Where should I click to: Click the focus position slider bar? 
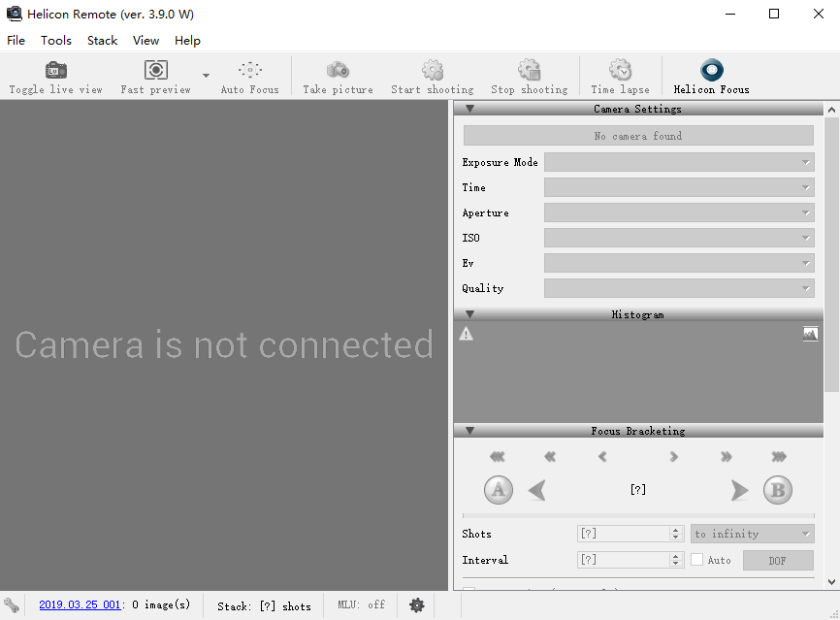pyautogui.click(x=638, y=515)
